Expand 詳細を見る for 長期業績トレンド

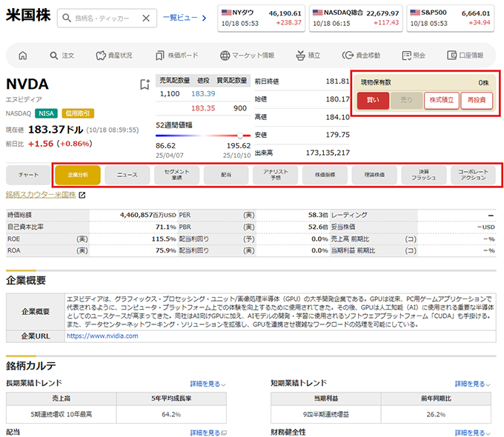coord(208,384)
